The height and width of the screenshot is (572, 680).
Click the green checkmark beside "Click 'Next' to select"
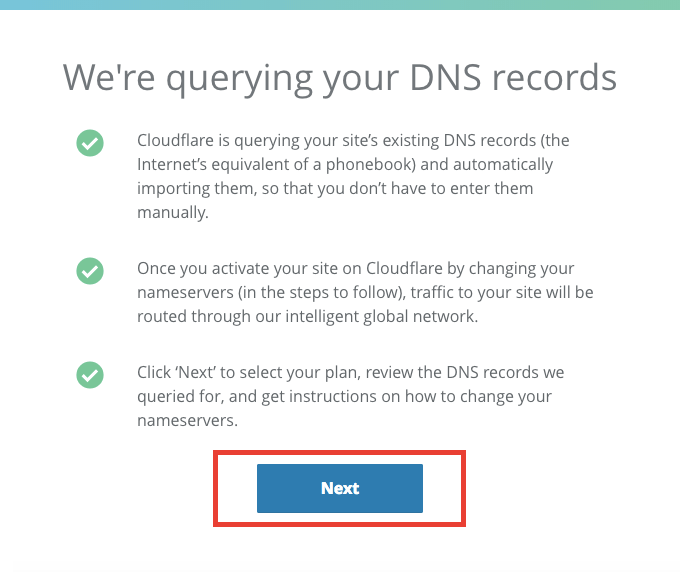[x=90, y=375]
